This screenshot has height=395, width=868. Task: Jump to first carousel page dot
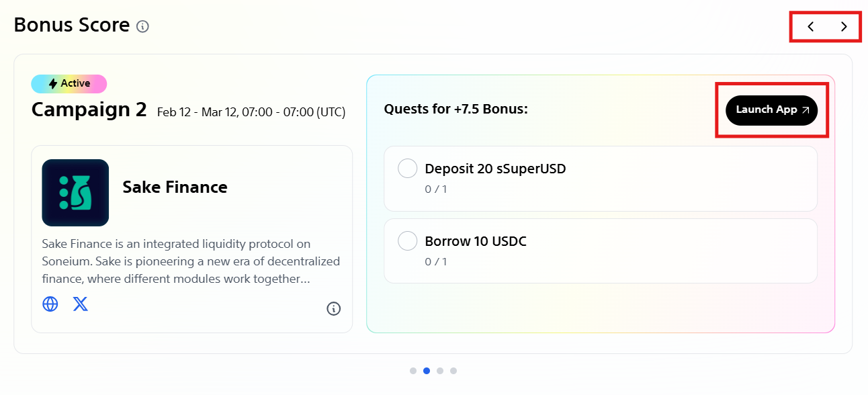click(x=413, y=370)
